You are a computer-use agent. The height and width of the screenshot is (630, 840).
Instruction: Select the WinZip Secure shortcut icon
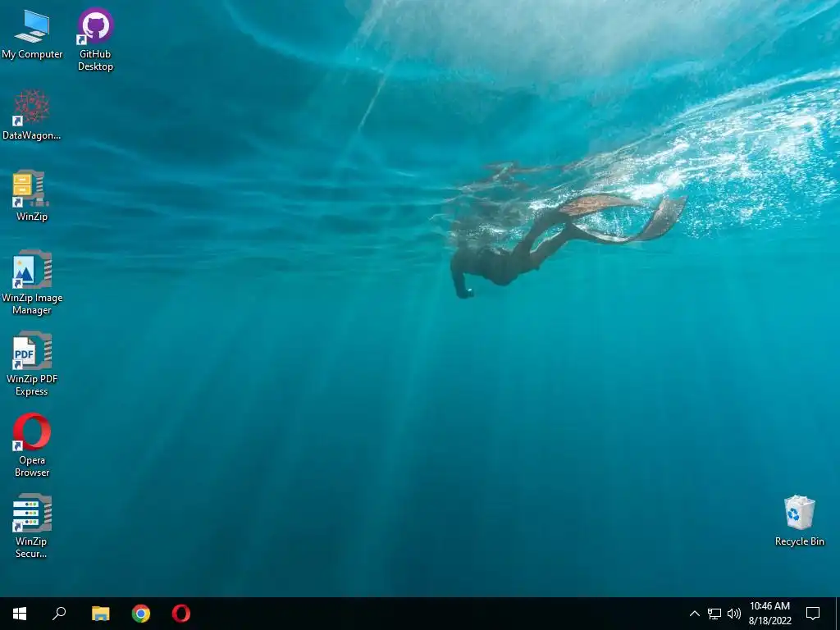32,526
